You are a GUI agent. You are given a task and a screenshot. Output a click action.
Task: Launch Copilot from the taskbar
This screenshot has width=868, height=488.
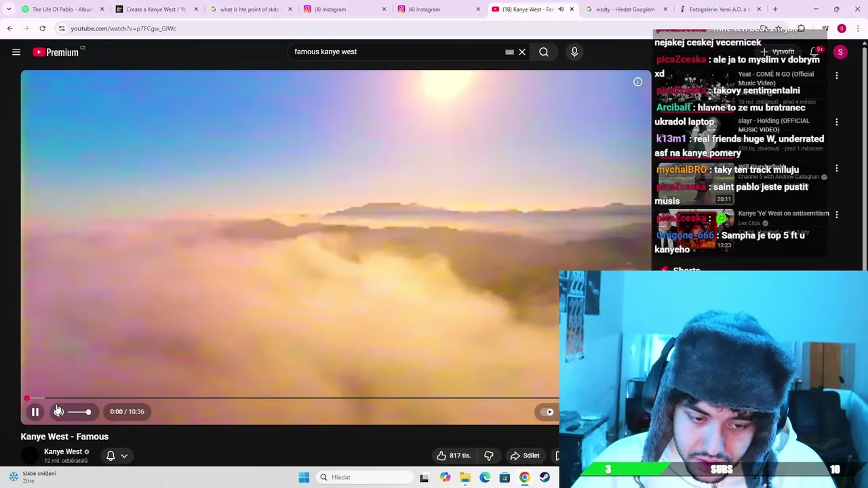point(445,478)
